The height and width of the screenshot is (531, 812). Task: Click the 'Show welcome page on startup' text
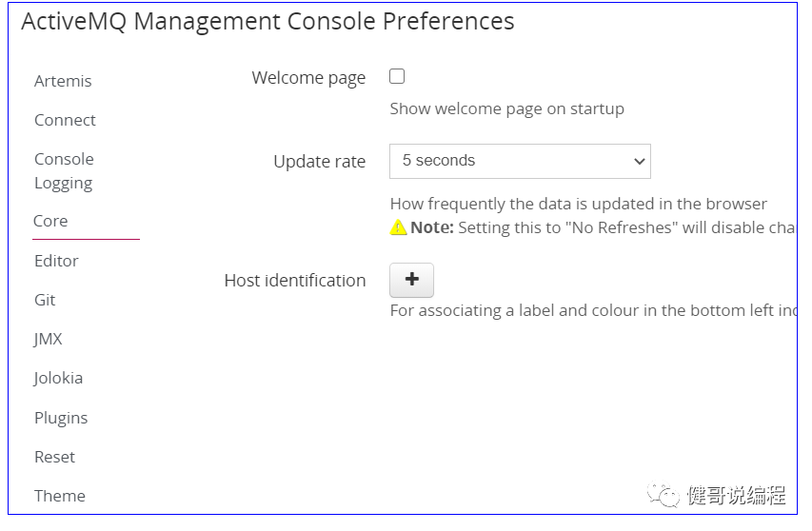[x=506, y=108]
